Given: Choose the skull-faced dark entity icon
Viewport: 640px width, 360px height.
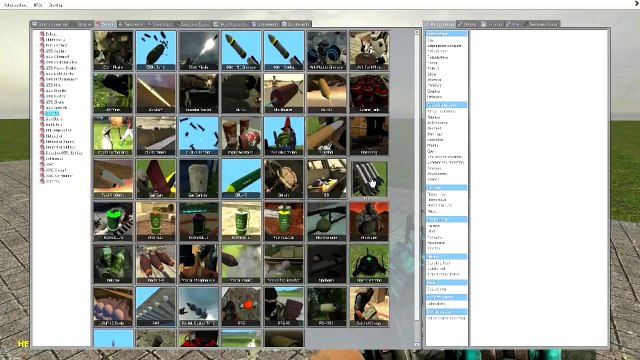Looking at the screenshot, I should pyautogui.click(x=113, y=50).
